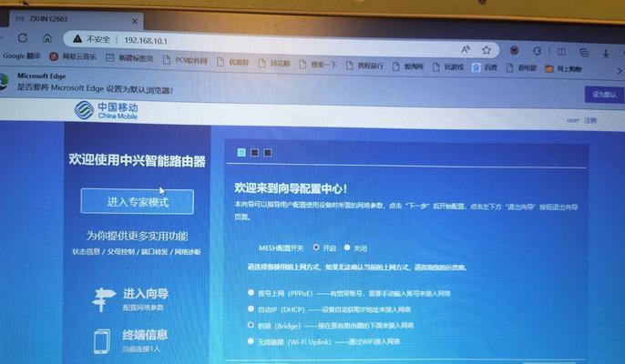The height and width of the screenshot is (364, 625).
Task: Select 自动IP (DHCP) connection mode
Action: pos(251,308)
